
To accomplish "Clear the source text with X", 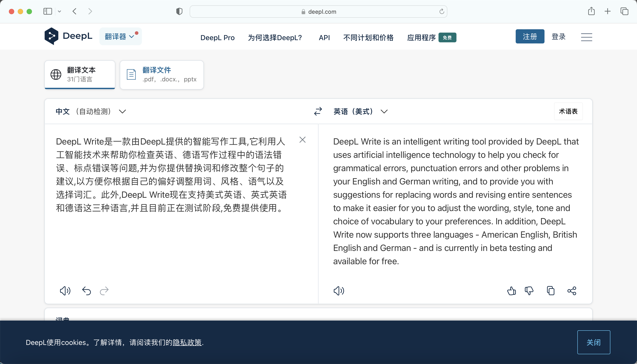I will tap(302, 140).
